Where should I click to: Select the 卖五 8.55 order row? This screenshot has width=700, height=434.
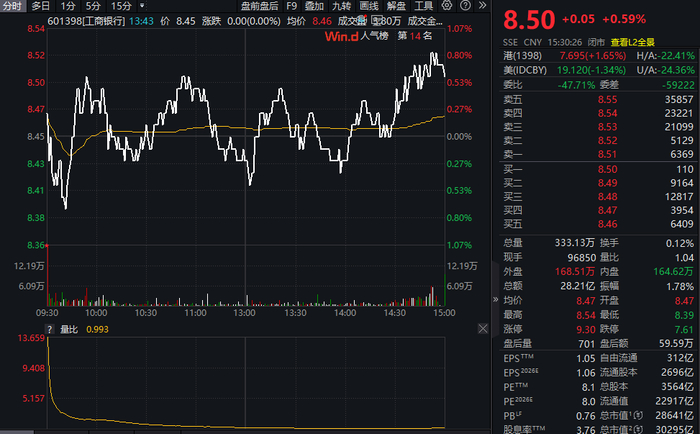598,99
